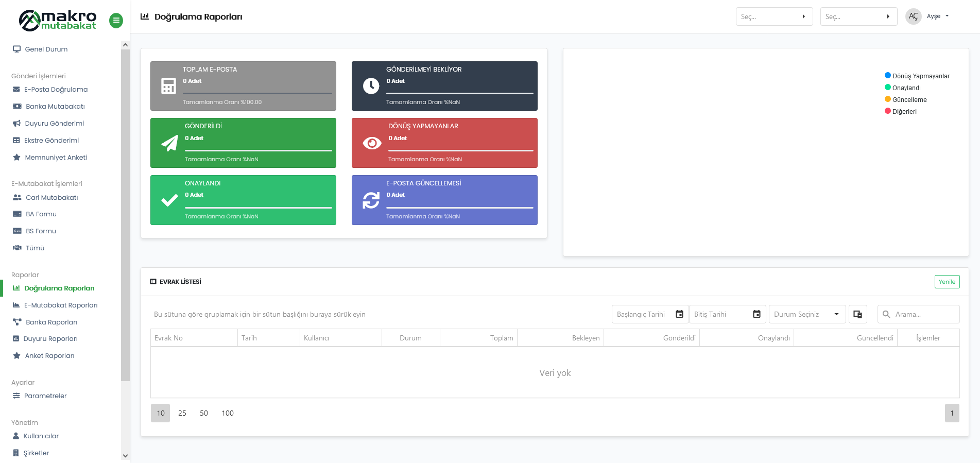The width and height of the screenshot is (980, 463).
Task: Click the Güncelleme orange legend swatch
Action: pos(888,99)
